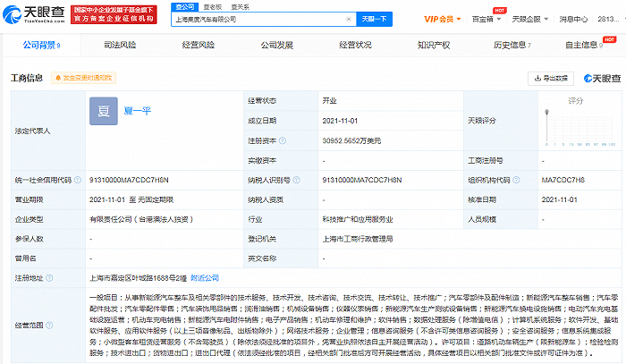Click the industry value 科技推广和应用服务业
Screen dimensions: 626x364
pos(358,219)
